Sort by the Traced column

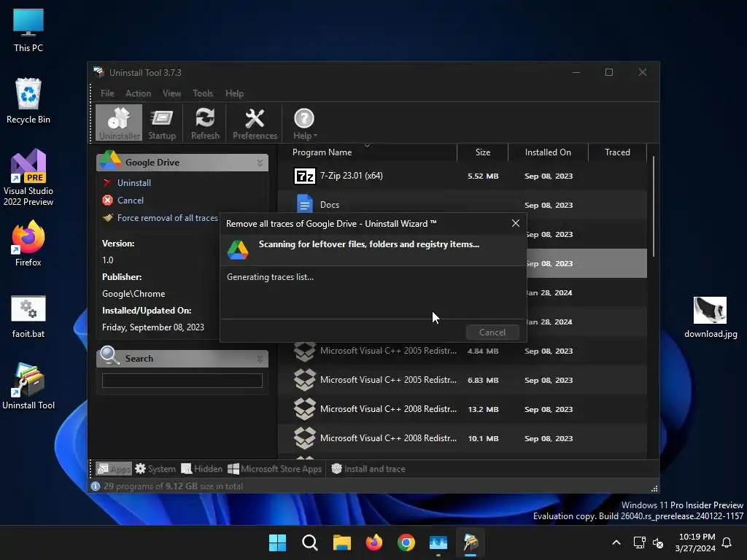pyautogui.click(x=617, y=152)
